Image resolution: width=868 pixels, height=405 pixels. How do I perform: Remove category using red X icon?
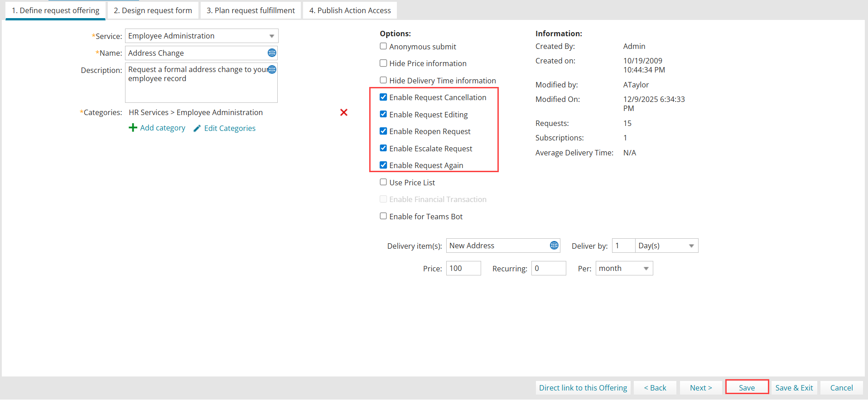coord(344,112)
